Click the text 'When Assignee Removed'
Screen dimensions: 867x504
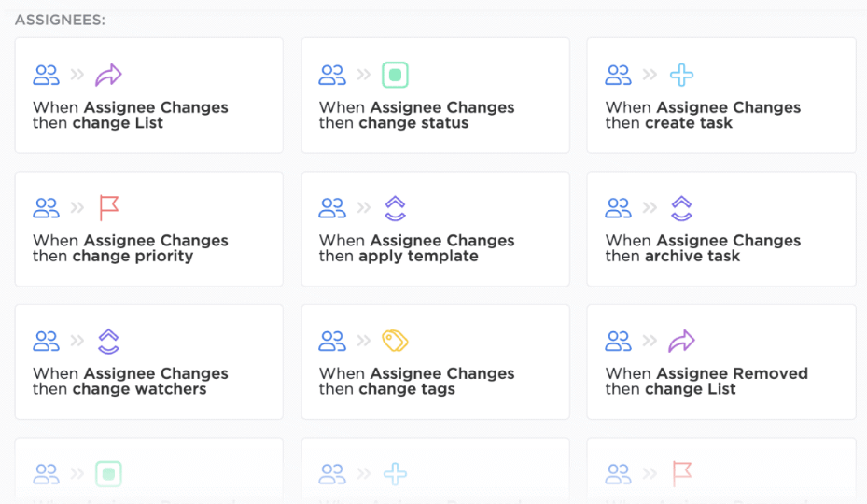click(706, 373)
